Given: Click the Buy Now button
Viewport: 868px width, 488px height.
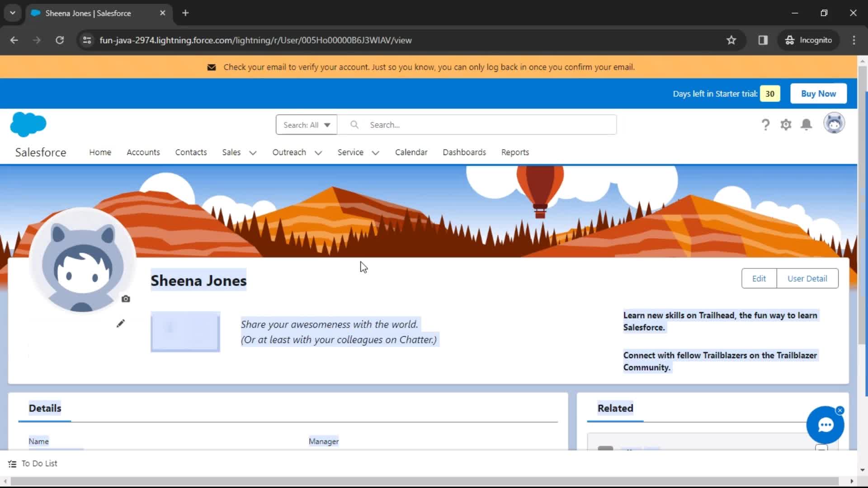Looking at the screenshot, I should 818,94.
